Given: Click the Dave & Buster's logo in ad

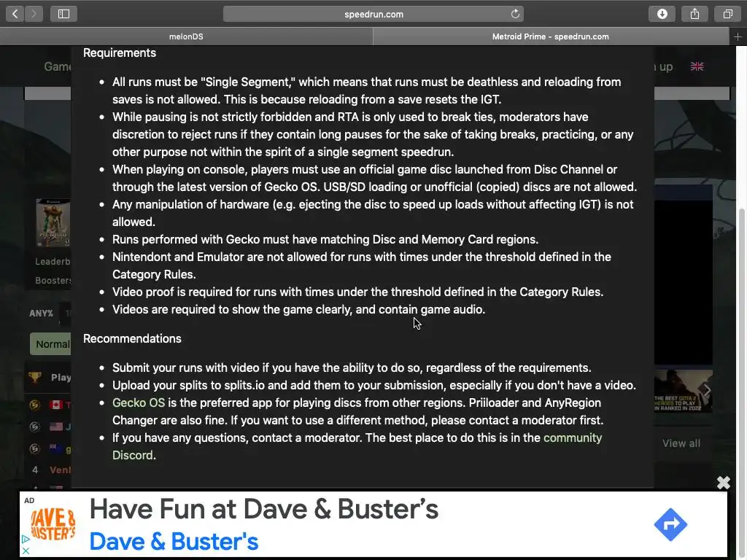Looking at the screenshot, I should click(x=53, y=524).
